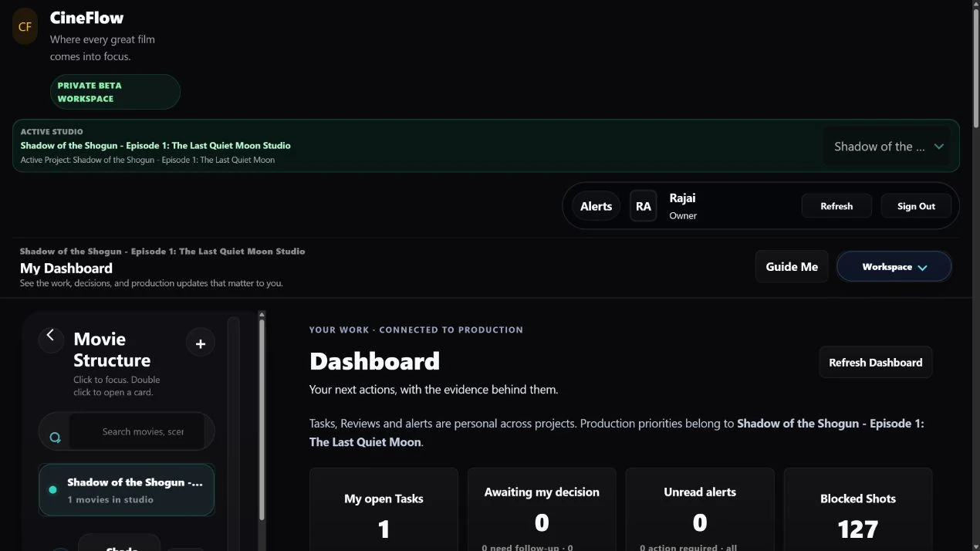Click the CineFlow title text
980x551 pixels.
(x=86, y=18)
